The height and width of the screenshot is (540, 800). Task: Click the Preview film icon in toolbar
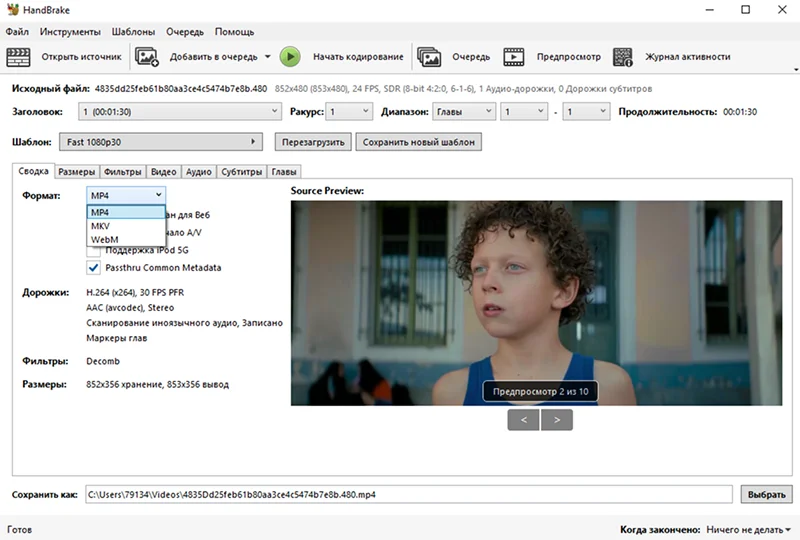point(514,57)
